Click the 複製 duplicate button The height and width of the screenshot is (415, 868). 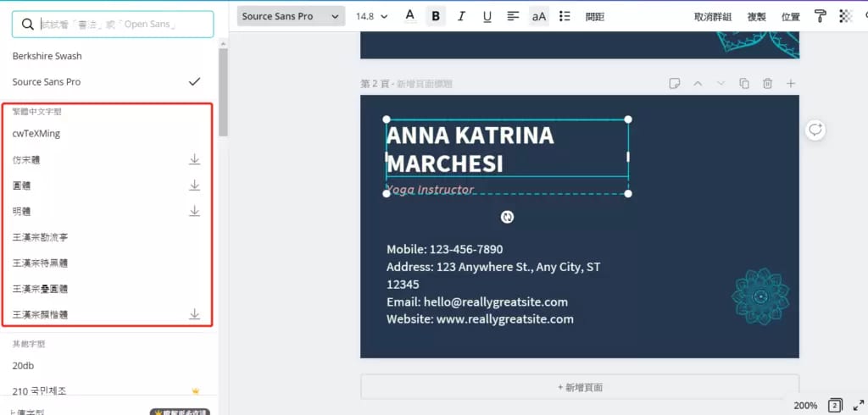(757, 17)
